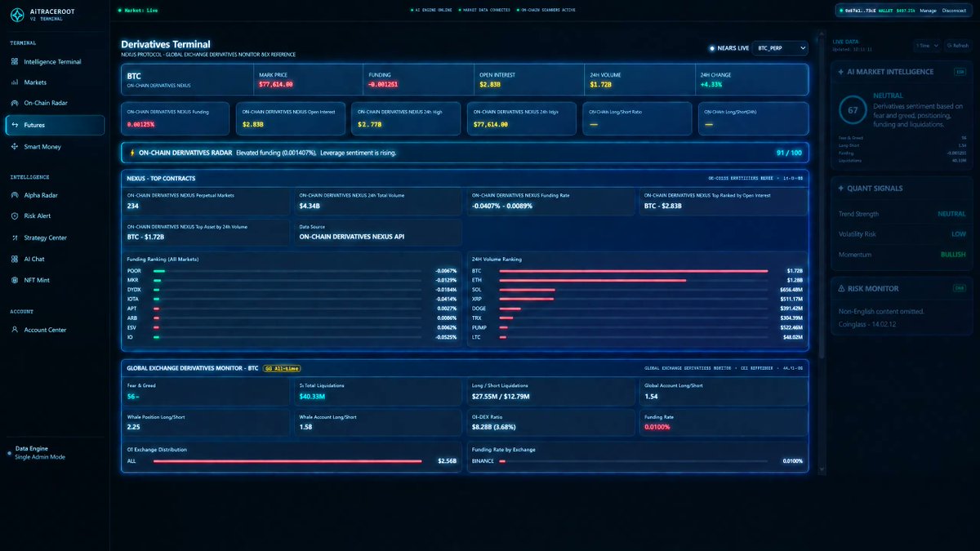Click the Open Interest value $2.83B in BTC header
The image size is (980, 551).
490,84
